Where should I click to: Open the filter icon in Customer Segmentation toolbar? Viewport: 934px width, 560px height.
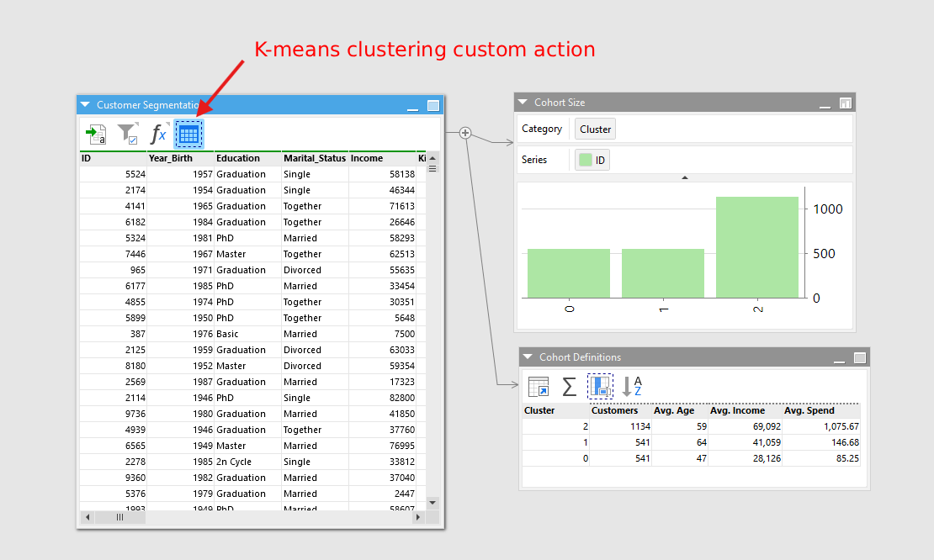point(127,134)
